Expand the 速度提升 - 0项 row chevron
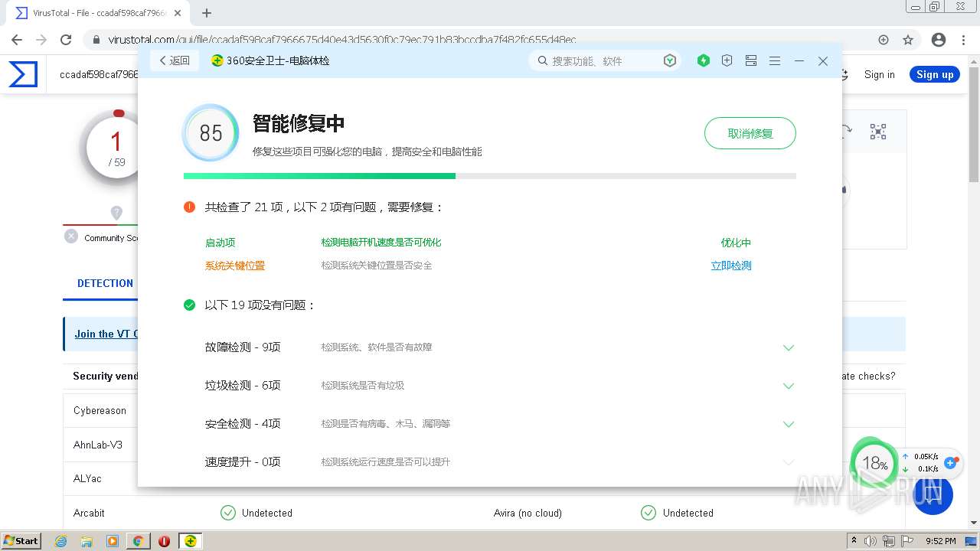Image resolution: width=980 pixels, height=551 pixels. point(789,462)
